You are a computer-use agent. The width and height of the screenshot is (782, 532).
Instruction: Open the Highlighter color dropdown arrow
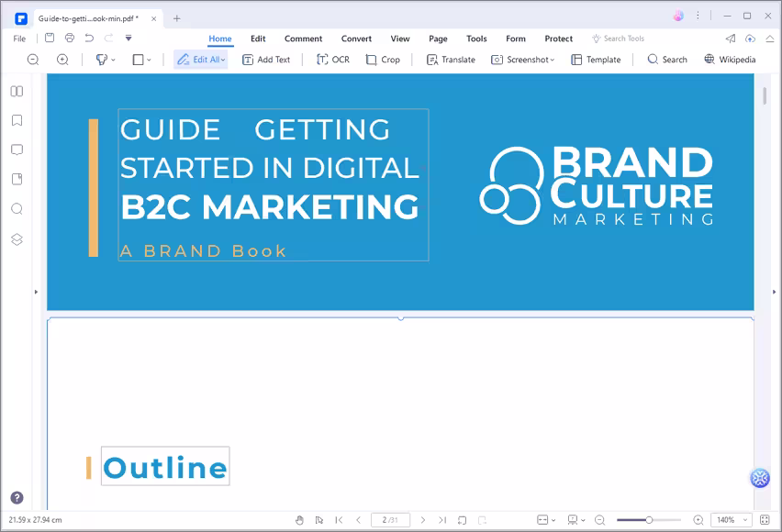point(113,60)
